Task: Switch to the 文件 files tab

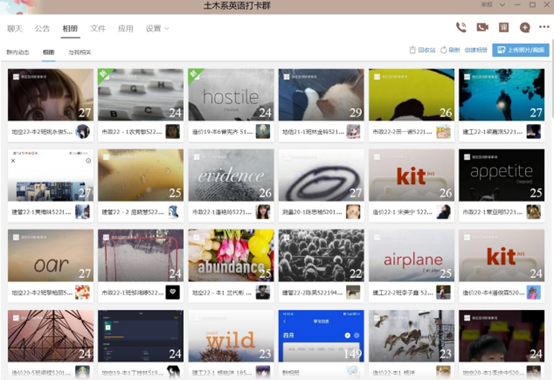Action: point(98,29)
